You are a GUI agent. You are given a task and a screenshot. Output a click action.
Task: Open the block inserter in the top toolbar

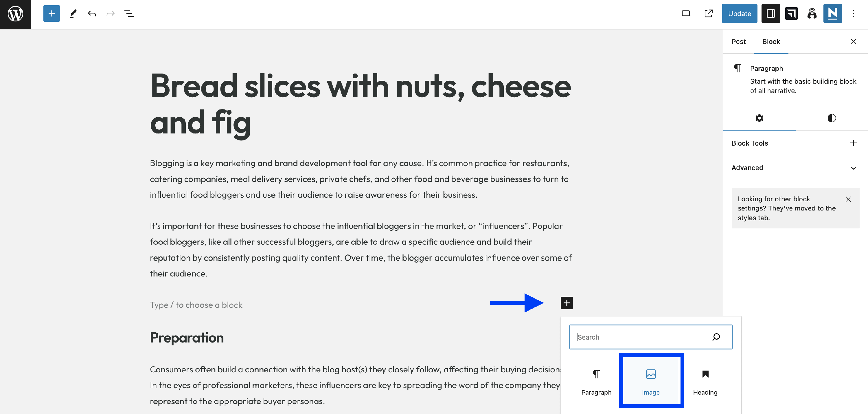(x=51, y=14)
